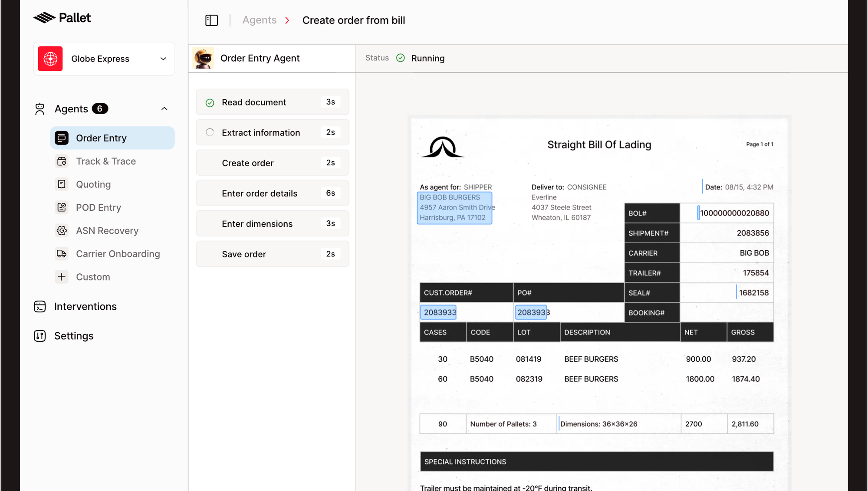Click the Carrier Onboarding truck icon
Image resolution: width=868 pixels, height=491 pixels.
point(62,254)
